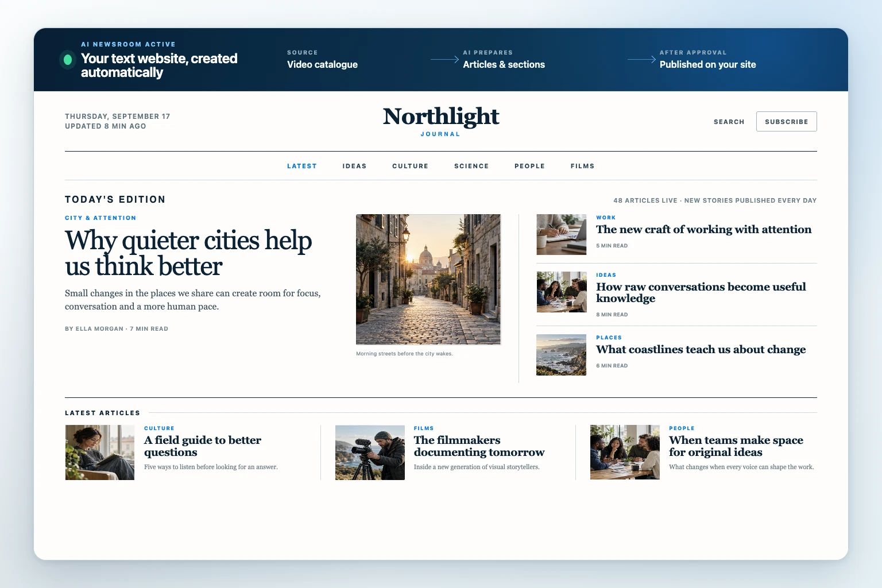Viewport: 882px width, 588px height.
Task: Click the 'Today's Edition' heading
Action: click(x=115, y=199)
